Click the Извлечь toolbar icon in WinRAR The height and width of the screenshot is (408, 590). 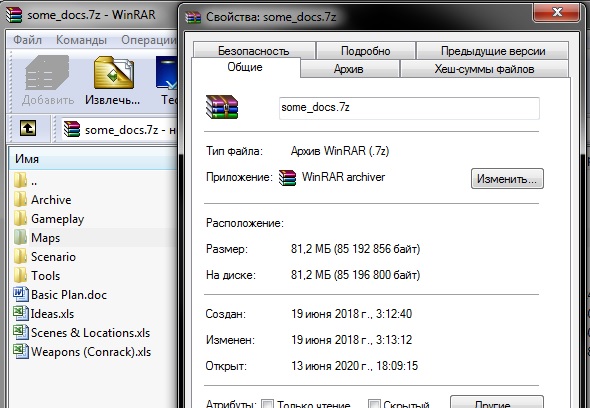click(114, 73)
